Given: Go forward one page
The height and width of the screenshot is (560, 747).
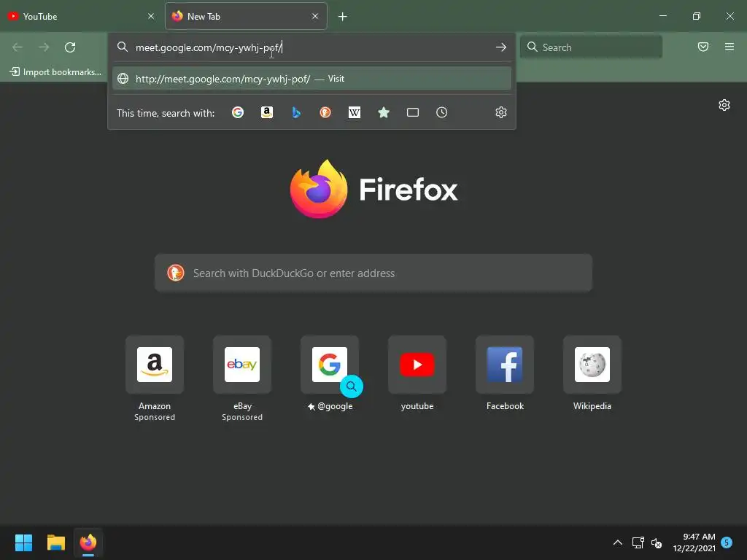Looking at the screenshot, I should click(x=44, y=47).
